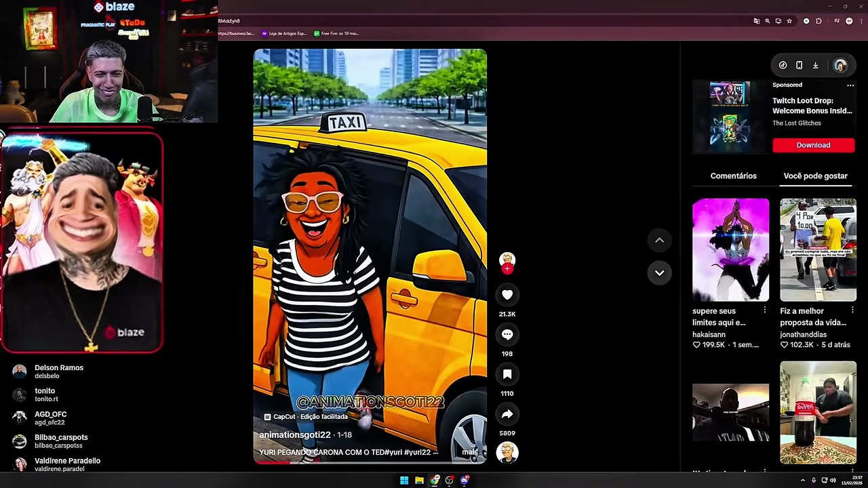Open the Discord icon in the taskbar
The height and width of the screenshot is (488, 868).
(x=465, y=481)
